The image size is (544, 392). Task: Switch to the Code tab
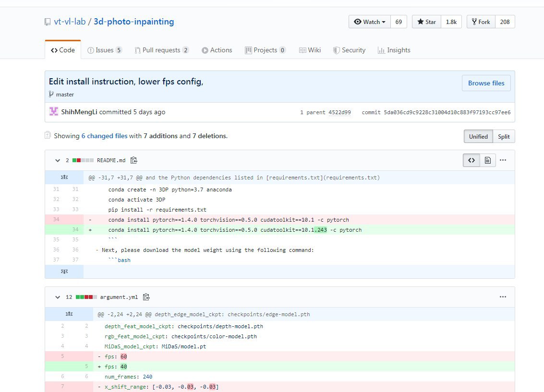click(x=63, y=50)
